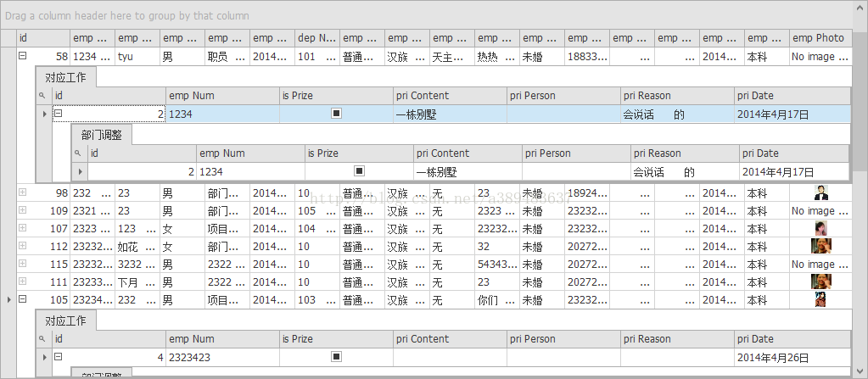Click row indicator arrow beside detail row 2323423
This screenshot has height=379, width=868.
click(x=44, y=358)
